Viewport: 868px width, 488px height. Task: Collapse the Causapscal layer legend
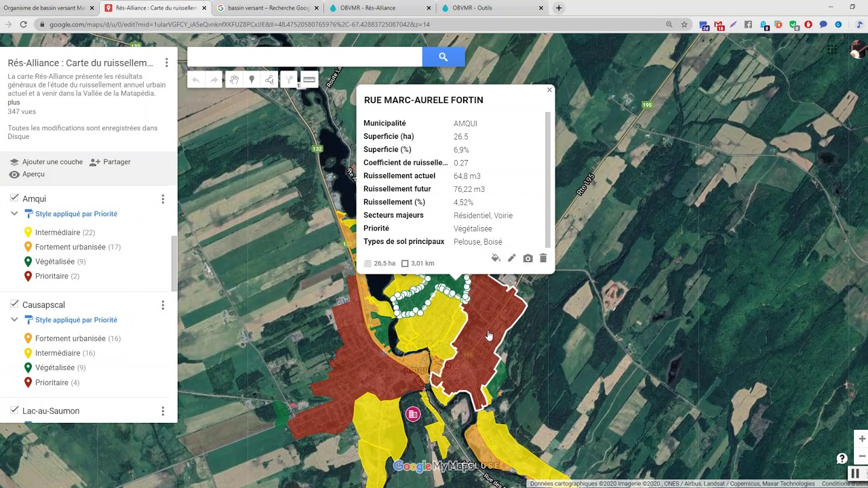point(14,319)
